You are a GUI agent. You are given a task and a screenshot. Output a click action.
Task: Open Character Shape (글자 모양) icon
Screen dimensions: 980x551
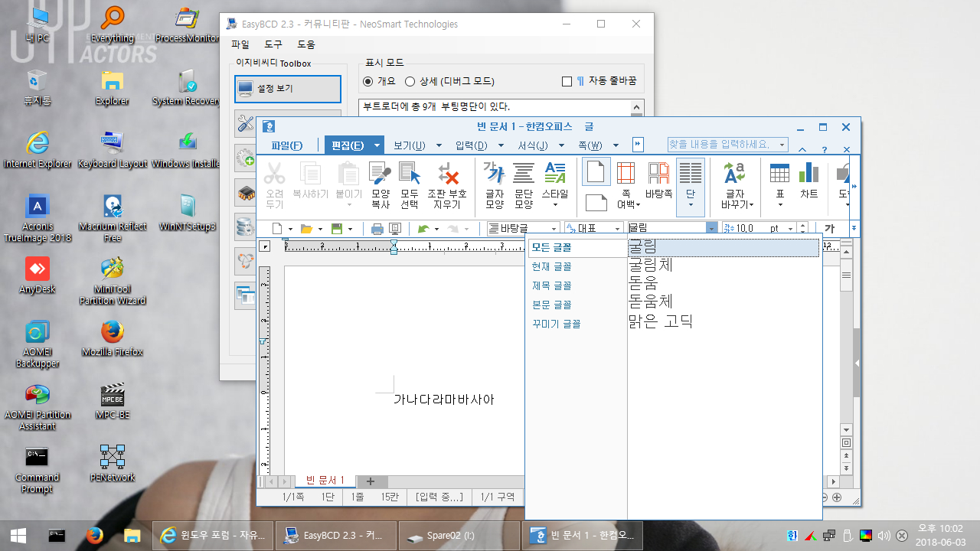pyautogui.click(x=495, y=174)
